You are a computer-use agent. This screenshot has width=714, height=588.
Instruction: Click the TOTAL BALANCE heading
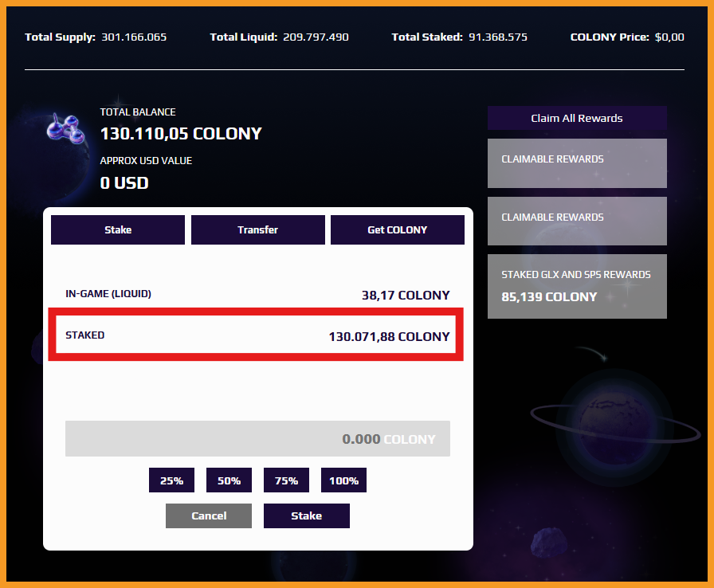[x=138, y=112]
